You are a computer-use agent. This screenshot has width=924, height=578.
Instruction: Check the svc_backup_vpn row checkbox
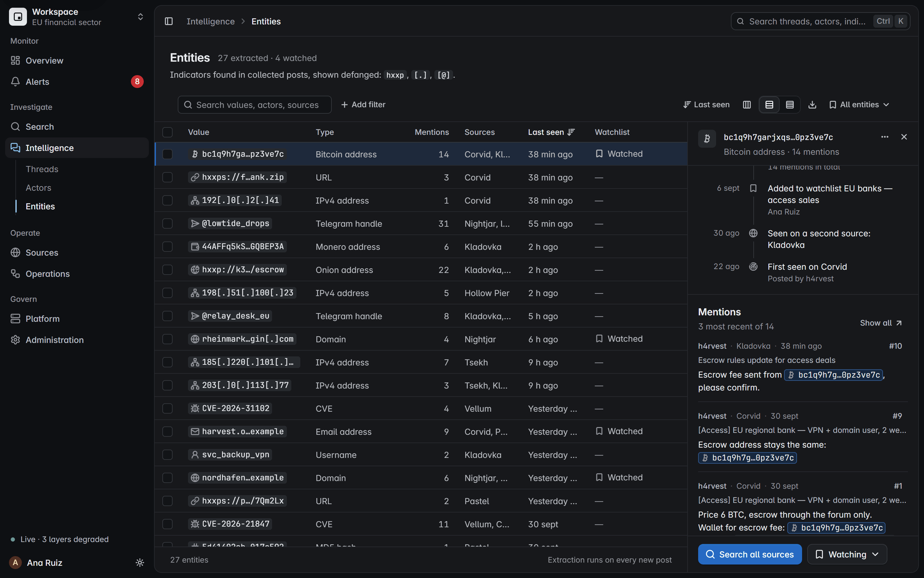click(x=167, y=454)
